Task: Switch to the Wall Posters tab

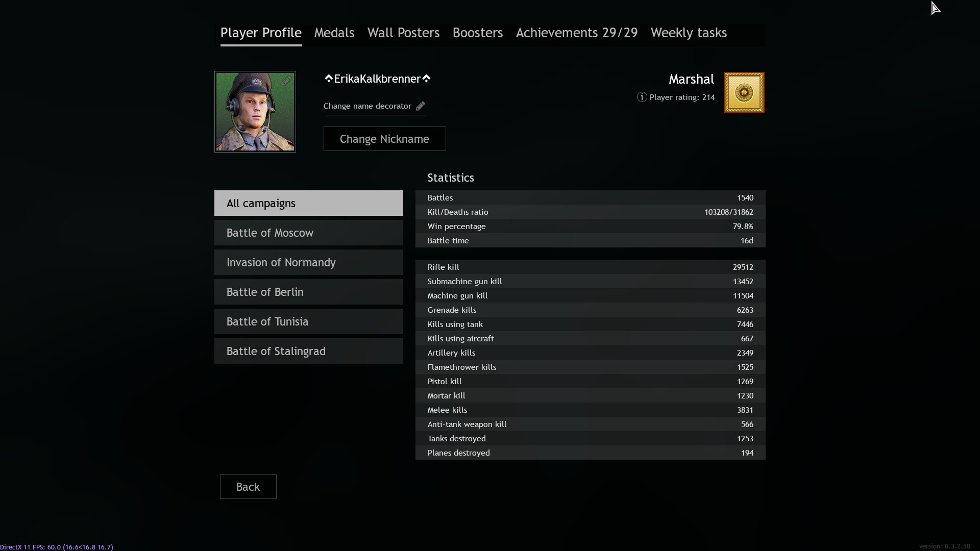Action: click(403, 33)
